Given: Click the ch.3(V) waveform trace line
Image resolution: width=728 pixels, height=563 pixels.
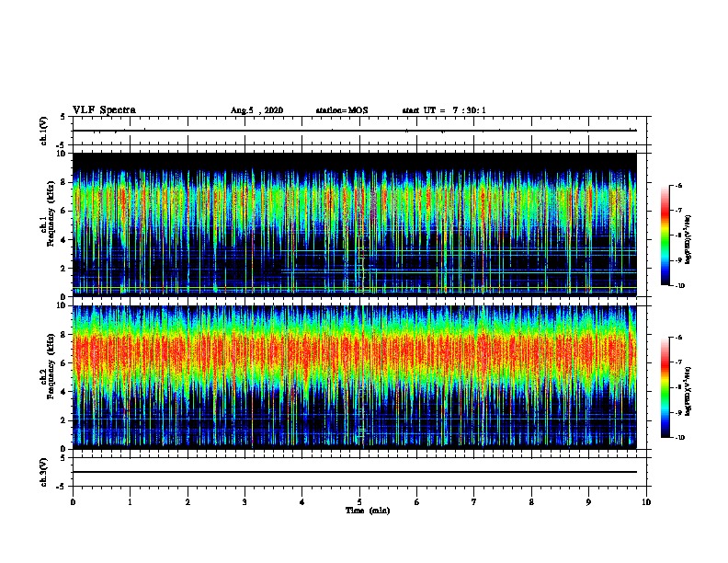Looking at the screenshot, I should [354, 472].
